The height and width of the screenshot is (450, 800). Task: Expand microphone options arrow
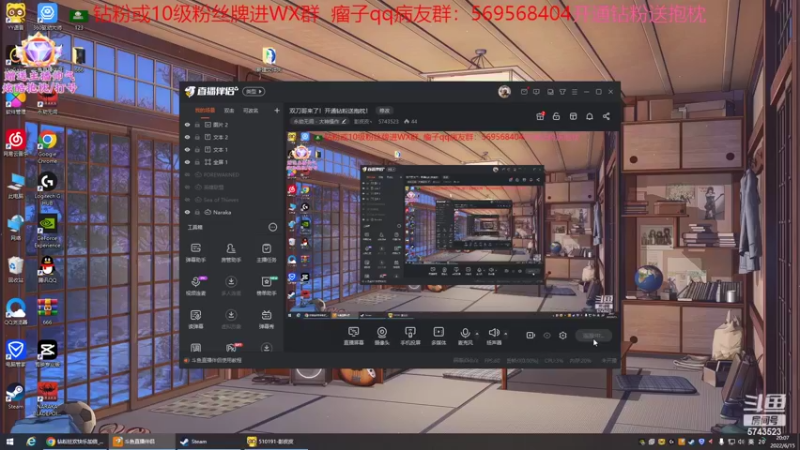click(477, 334)
